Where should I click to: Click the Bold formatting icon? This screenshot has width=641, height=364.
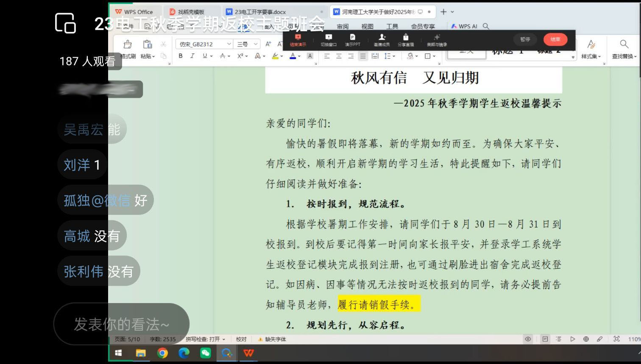[181, 56]
